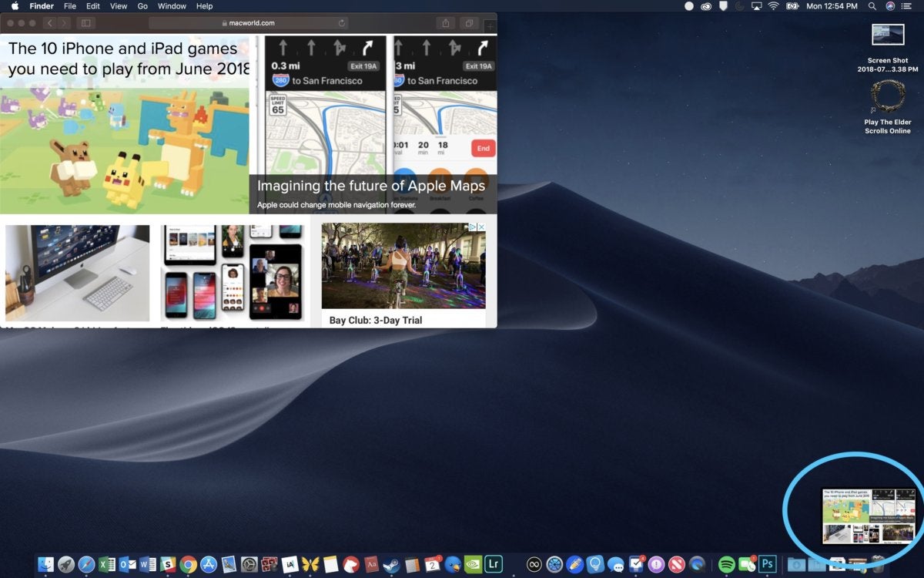924x578 pixels.
Task: Open AirPlay display menu bar icon
Action: click(756, 6)
